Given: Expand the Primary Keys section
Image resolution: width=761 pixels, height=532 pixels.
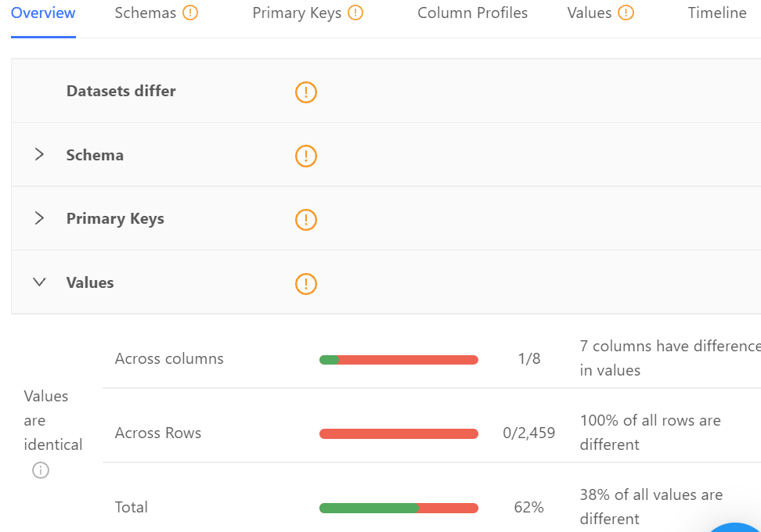Looking at the screenshot, I should point(39,218).
